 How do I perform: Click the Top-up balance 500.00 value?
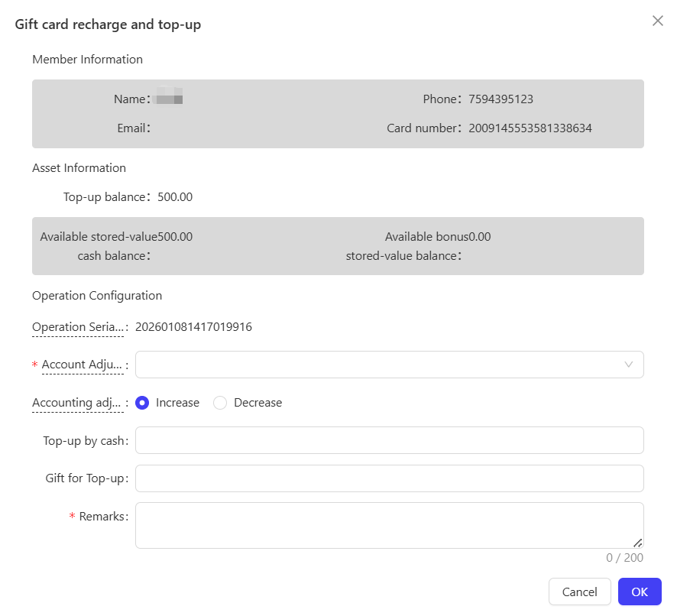[x=175, y=197]
